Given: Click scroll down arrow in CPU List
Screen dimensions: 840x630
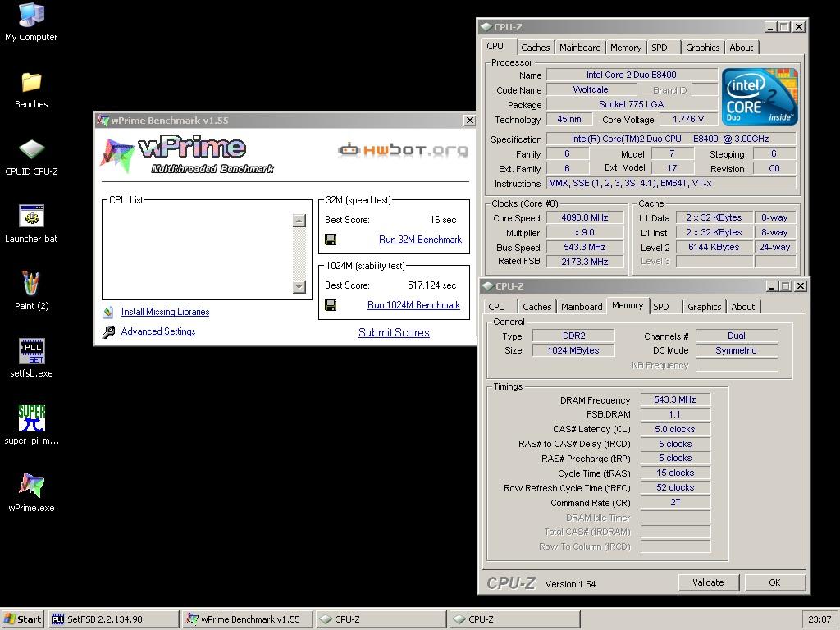Looking at the screenshot, I should [299, 287].
